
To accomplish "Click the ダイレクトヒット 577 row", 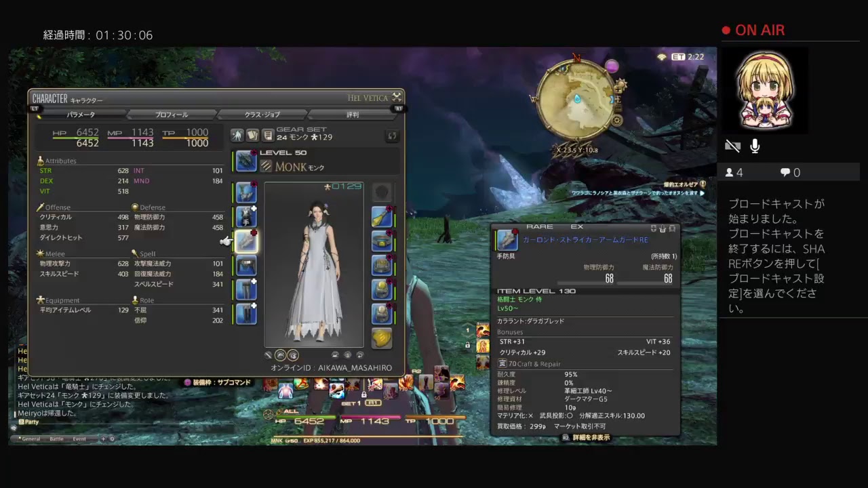I will coord(84,238).
